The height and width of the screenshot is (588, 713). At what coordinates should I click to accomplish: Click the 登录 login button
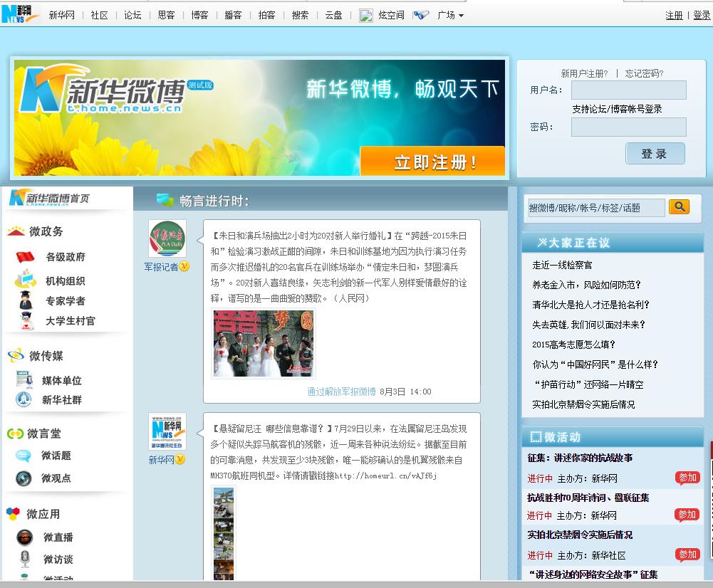coord(655,154)
